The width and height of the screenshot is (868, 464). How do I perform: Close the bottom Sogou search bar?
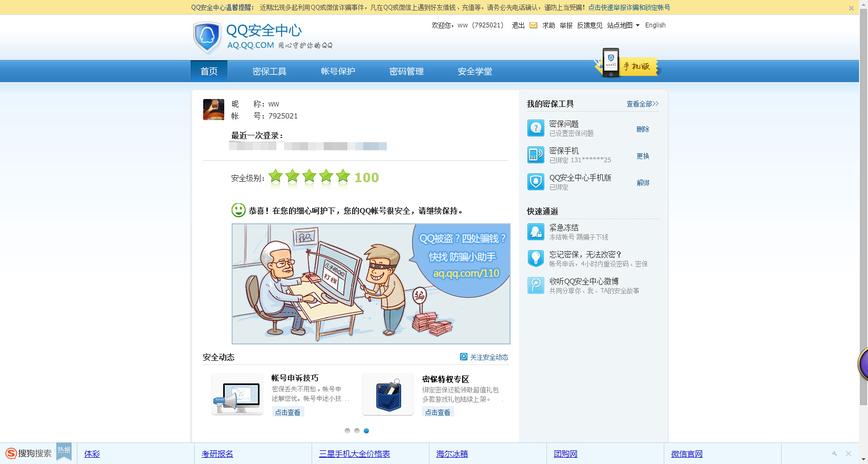pyautogui.click(x=849, y=453)
